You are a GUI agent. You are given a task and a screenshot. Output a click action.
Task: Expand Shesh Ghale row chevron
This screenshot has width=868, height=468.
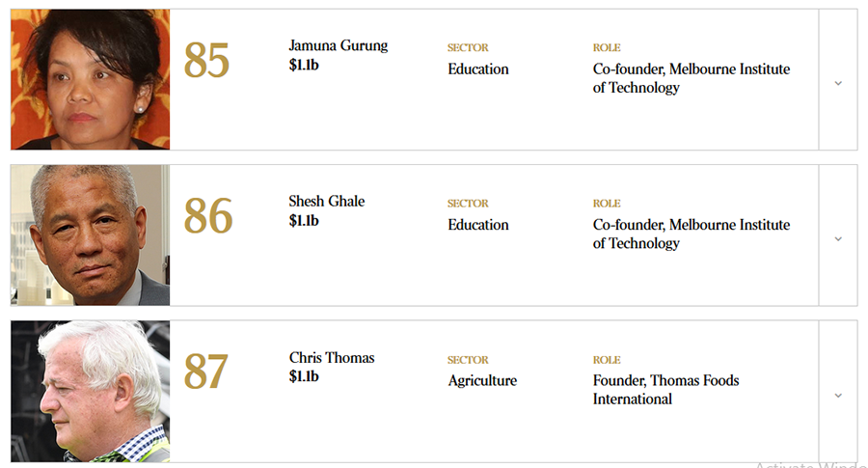pos(838,238)
